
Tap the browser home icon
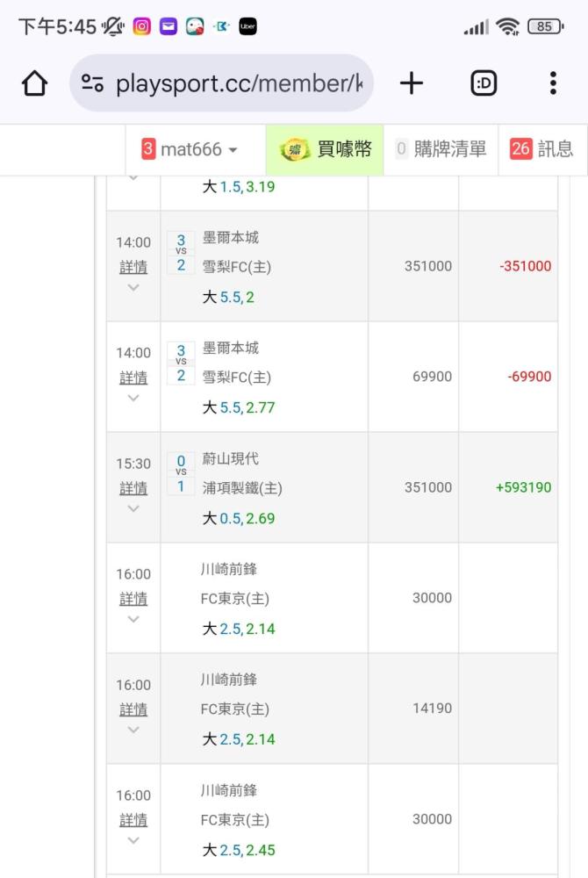[34, 83]
